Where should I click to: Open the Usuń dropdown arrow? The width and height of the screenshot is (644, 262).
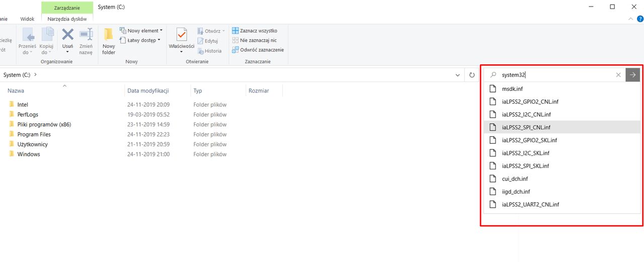tap(67, 52)
